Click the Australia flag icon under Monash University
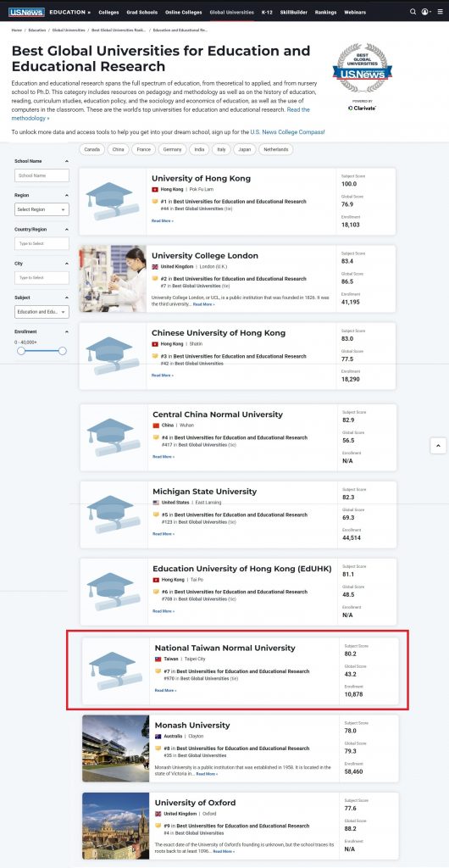This screenshot has width=449, height=868. click(x=158, y=737)
